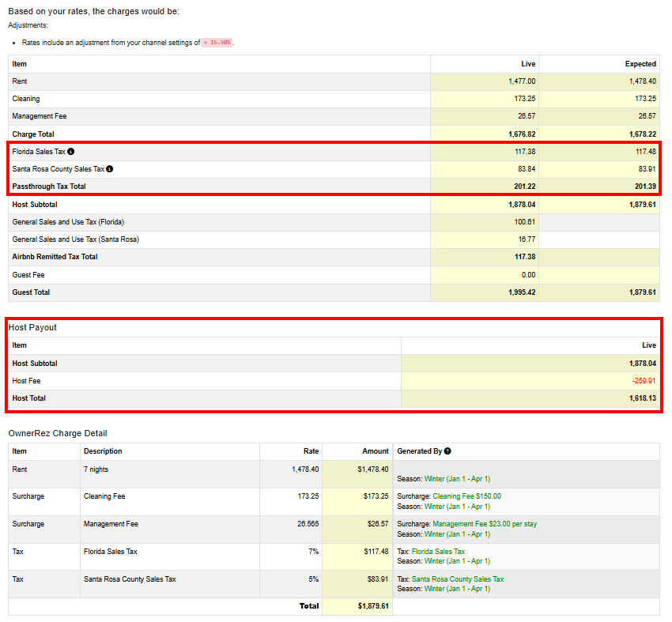This screenshot has height=622, width=672.
Task: Open the Florida Sales Tax link under Generated By
Action: tap(439, 551)
